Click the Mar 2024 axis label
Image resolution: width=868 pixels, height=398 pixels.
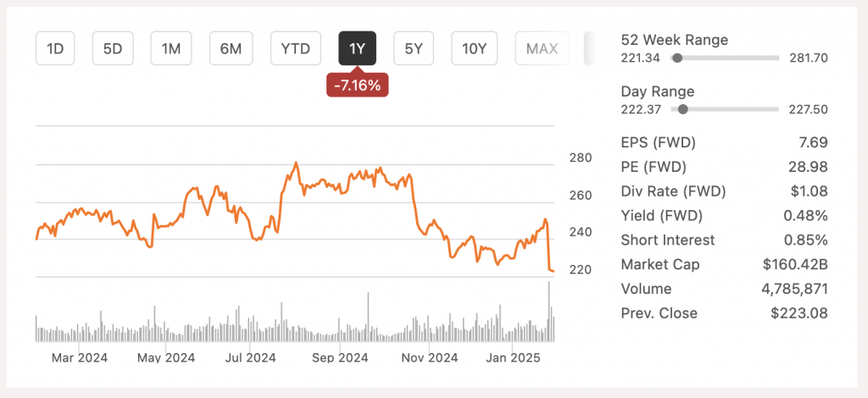coord(80,357)
